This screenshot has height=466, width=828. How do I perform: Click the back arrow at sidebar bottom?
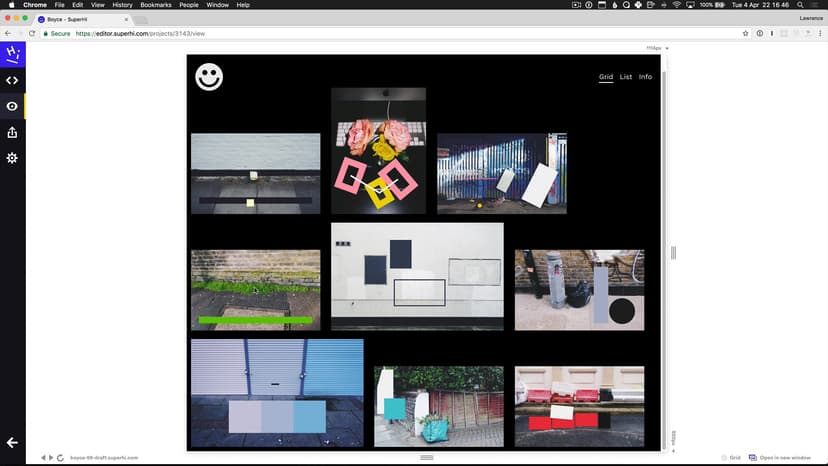(12, 442)
